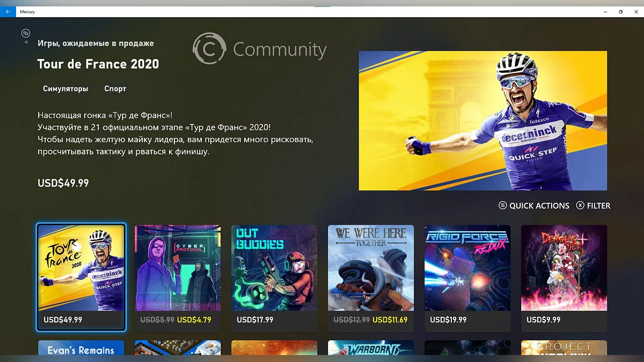Image resolution: width=644 pixels, height=362 pixels.
Task: Click the heading Игры, ожидаемые в продаже
Action: (96, 43)
